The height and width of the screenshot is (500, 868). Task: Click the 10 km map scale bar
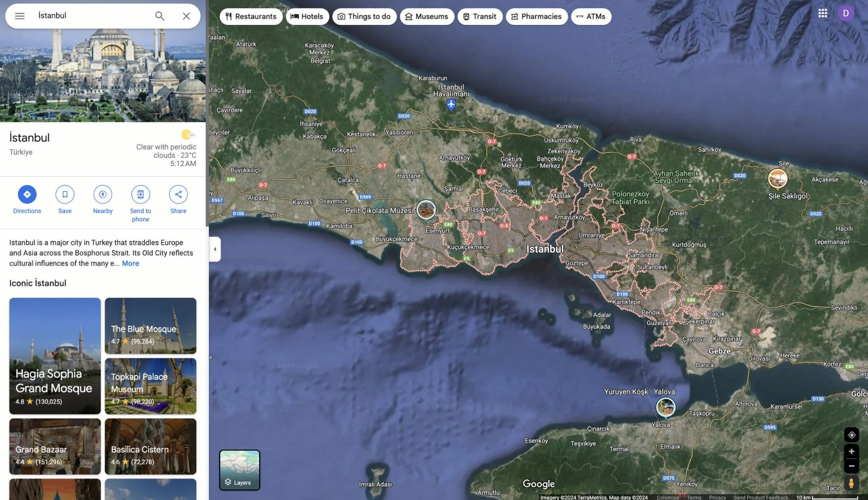click(827, 497)
